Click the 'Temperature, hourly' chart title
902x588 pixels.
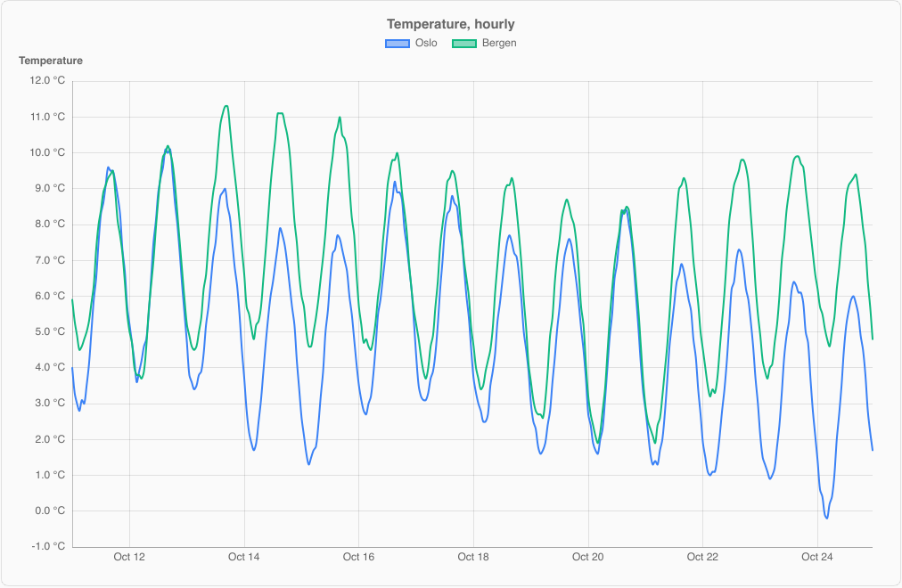coord(450,24)
